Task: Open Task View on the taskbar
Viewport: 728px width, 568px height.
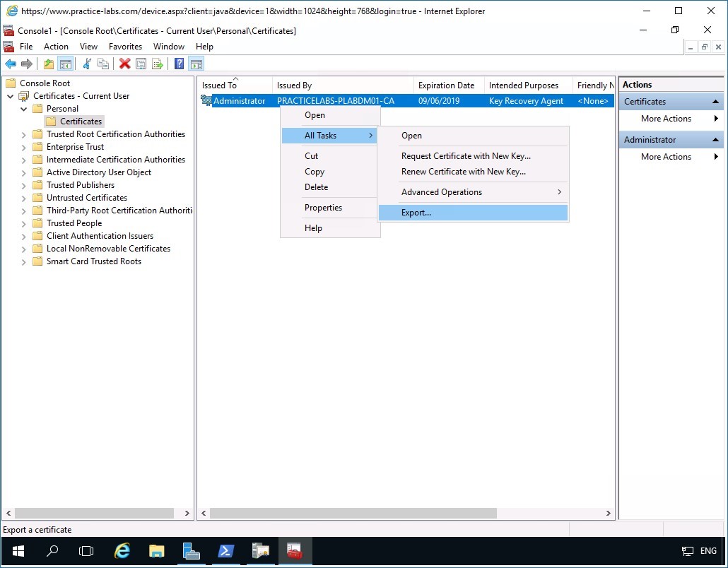Action: pyautogui.click(x=86, y=551)
